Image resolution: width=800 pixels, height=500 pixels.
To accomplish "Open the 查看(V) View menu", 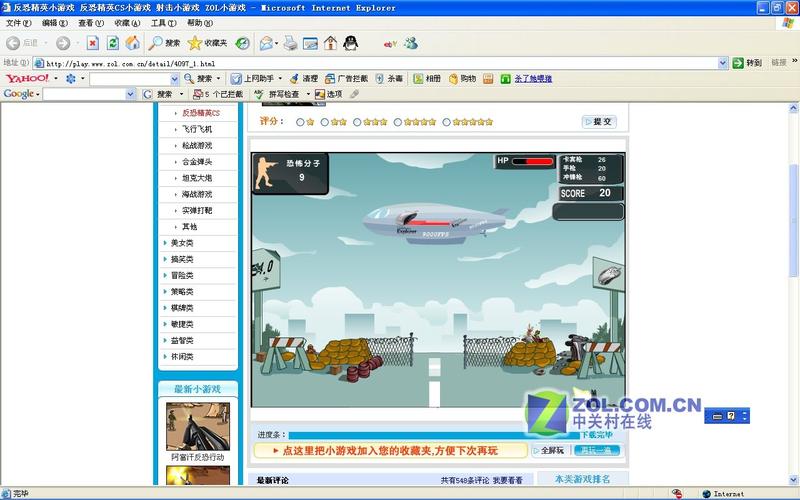I will tap(91, 23).
